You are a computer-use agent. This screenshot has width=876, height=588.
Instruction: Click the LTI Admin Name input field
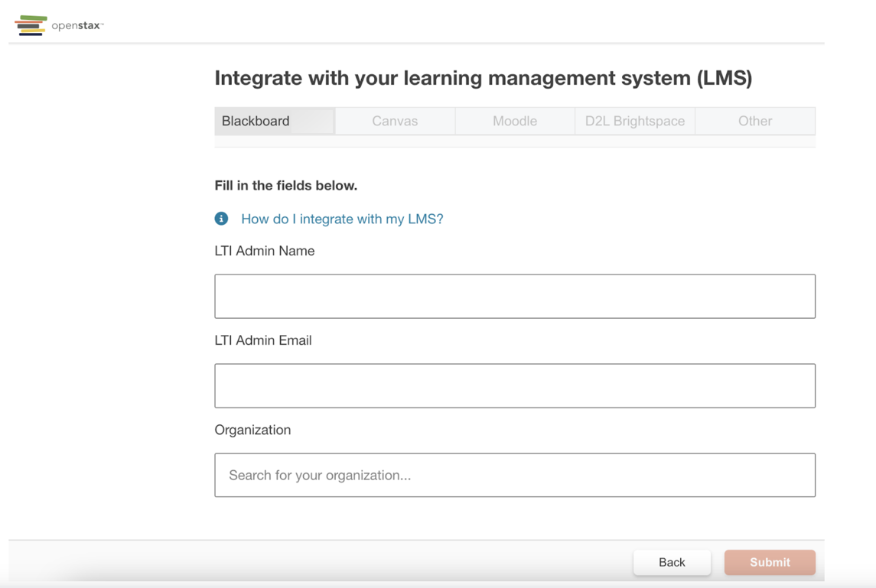pos(514,296)
